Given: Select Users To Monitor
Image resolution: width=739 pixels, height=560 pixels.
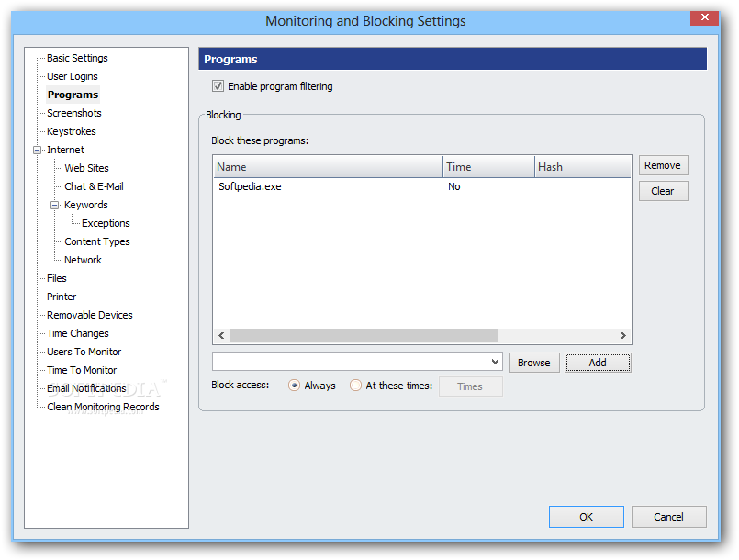Looking at the screenshot, I should coord(84,353).
